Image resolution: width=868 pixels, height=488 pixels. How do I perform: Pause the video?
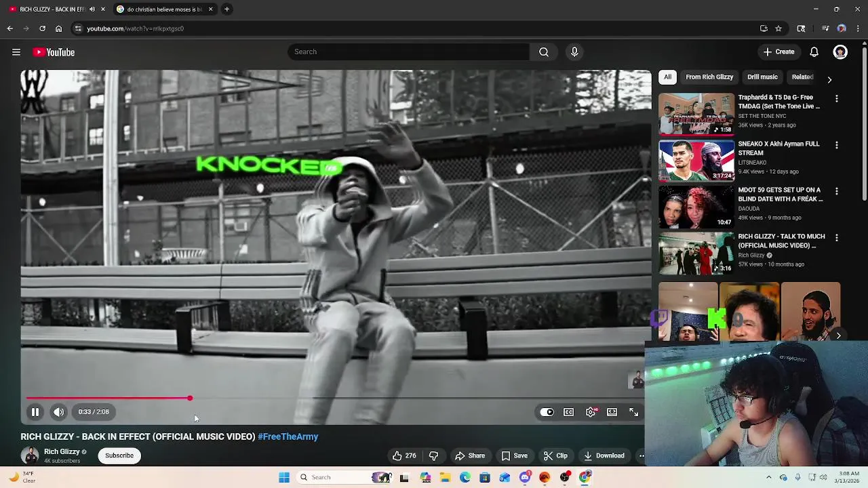point(35,412)
